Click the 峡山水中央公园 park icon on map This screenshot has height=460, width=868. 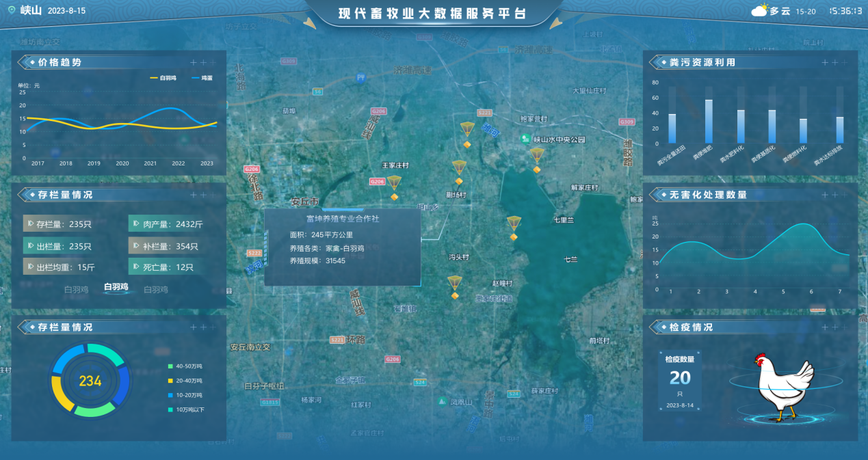pos(525,139)
